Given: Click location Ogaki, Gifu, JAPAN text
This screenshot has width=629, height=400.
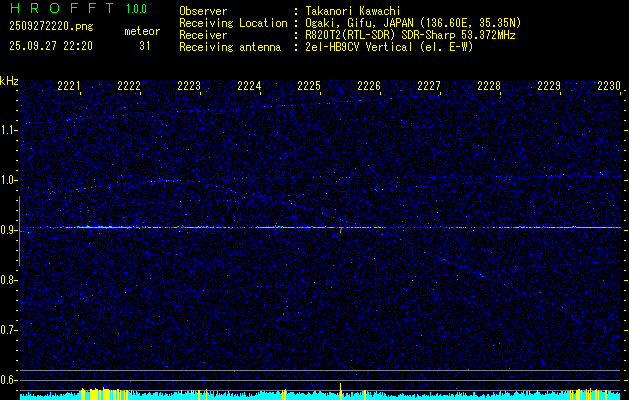Looking at the screenshot, I should coord(413,23).
